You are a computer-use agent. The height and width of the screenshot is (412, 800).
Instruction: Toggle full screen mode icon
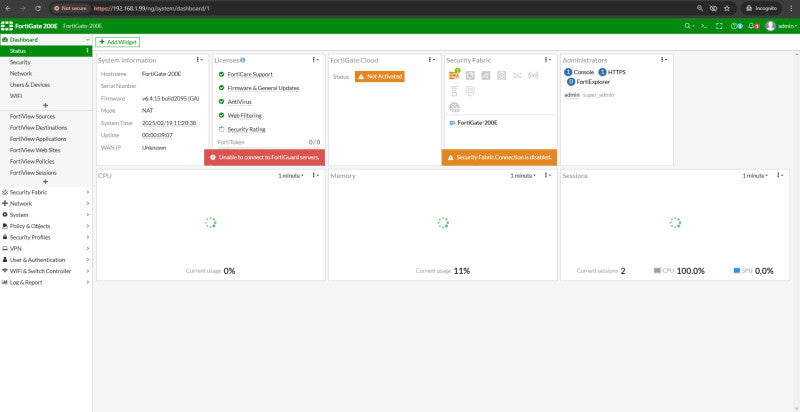[x=719, y=26]
